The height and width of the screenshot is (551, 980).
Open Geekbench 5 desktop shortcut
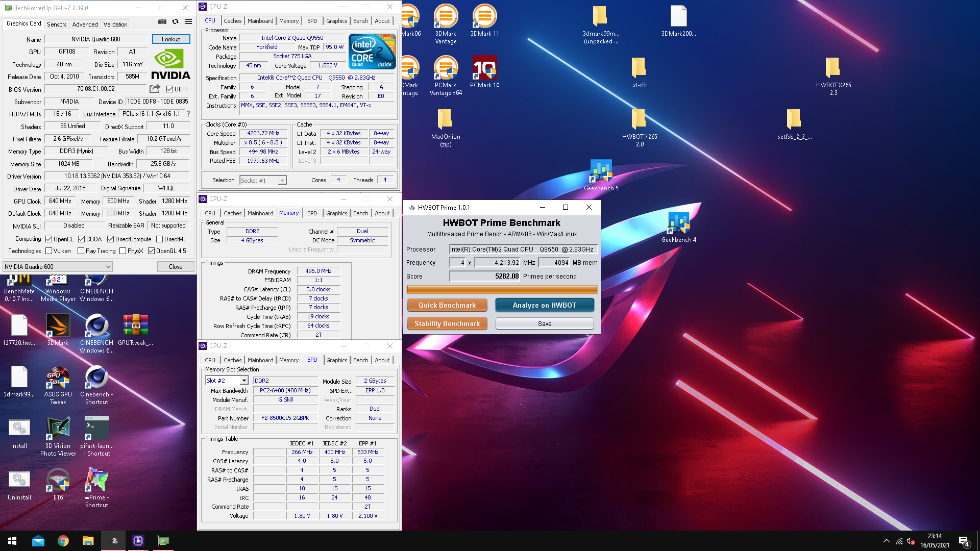click(x=601, y=175)
